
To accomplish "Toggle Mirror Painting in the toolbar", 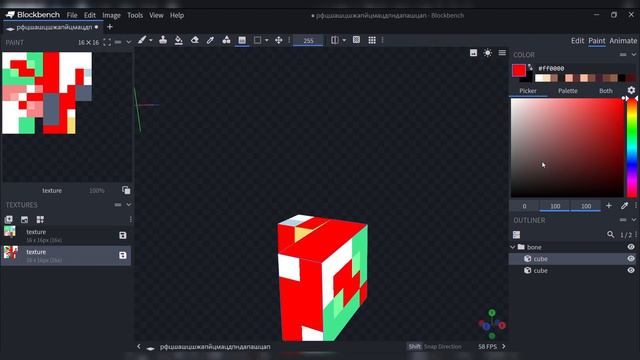I will coord(335,40).
